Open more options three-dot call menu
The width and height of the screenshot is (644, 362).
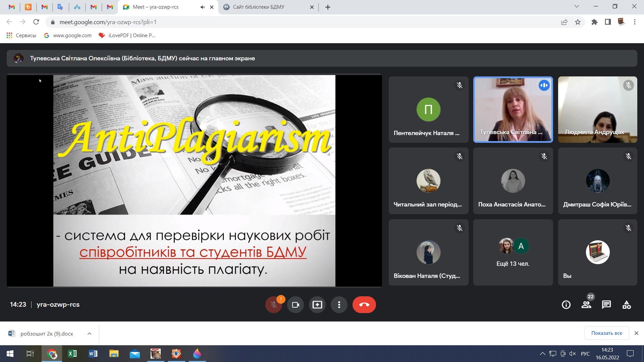339,305
